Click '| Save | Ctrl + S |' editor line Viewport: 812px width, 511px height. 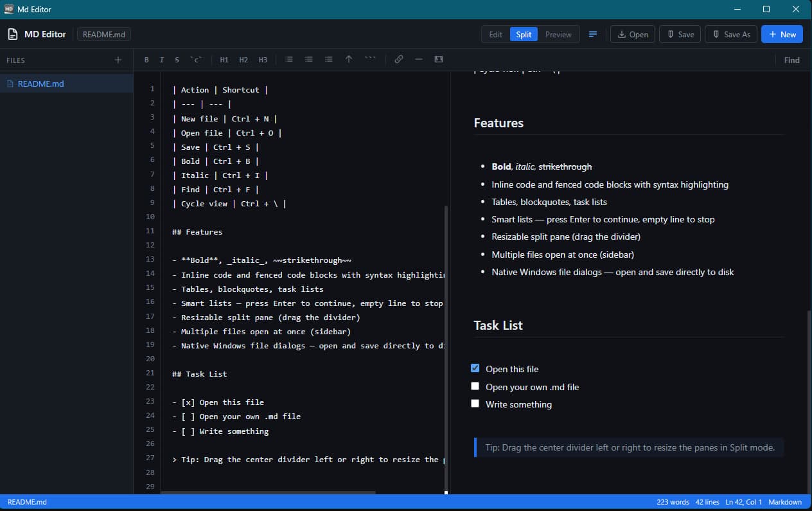point(215,147)
